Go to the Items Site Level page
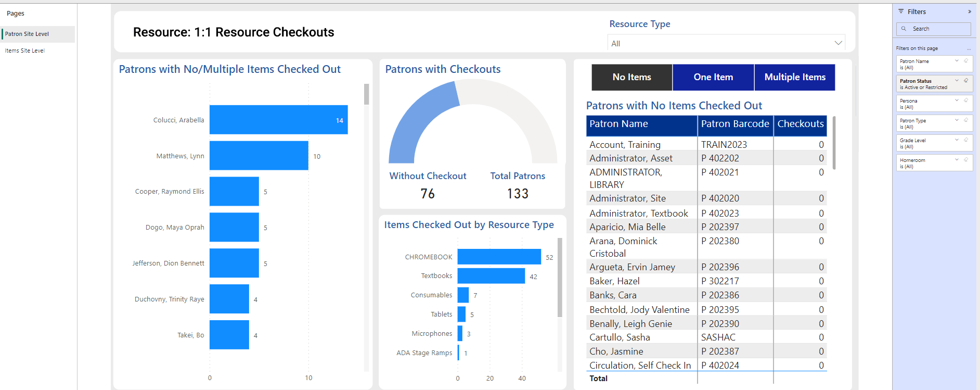This screenshot has height=390, width=980. tap(25, 51)
